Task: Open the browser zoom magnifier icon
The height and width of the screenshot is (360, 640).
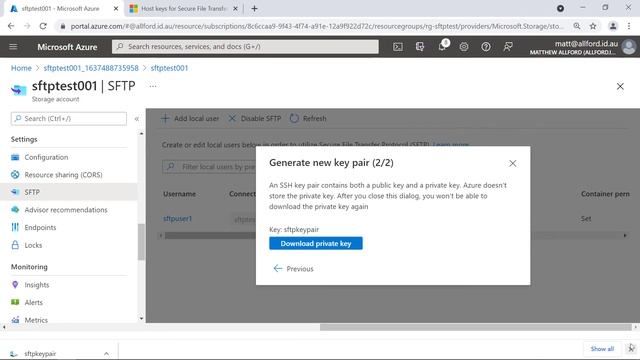Action: coord(577,26)
